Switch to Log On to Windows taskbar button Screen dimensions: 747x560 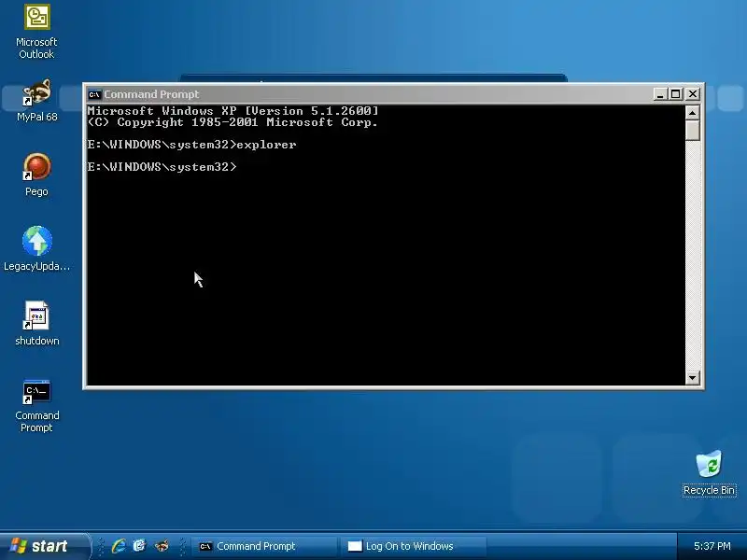pyautogui.click(x=413, y=546)
